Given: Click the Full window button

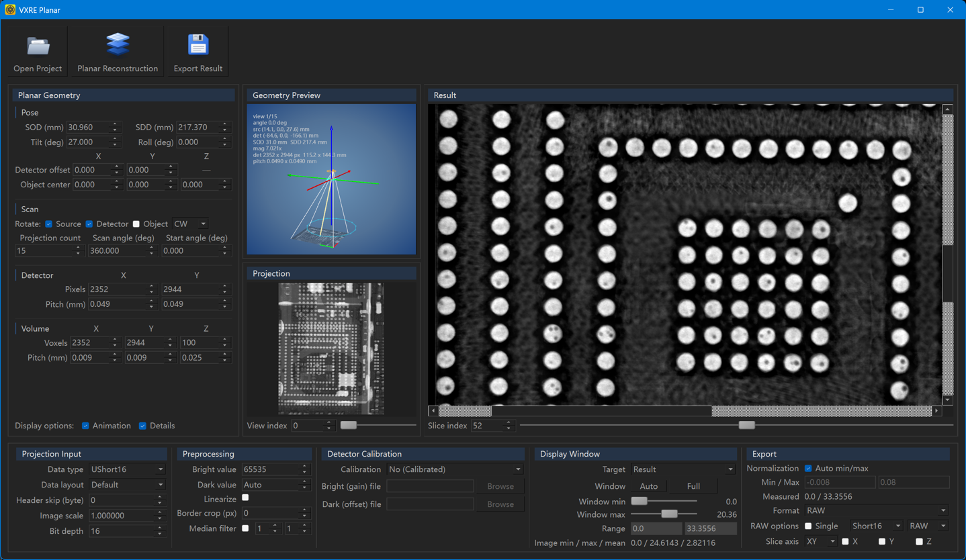Looking at the screenshot, I should pos(693,486).
